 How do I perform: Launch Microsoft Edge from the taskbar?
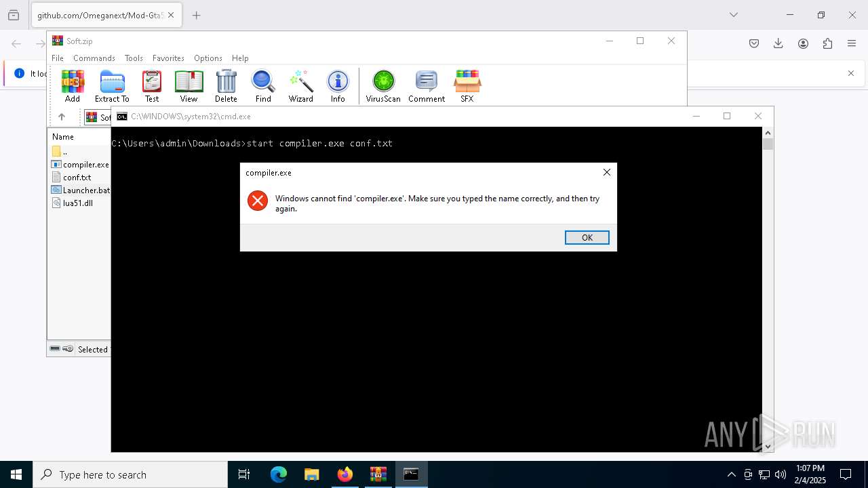pyautogui.click(x=279, y=474)
